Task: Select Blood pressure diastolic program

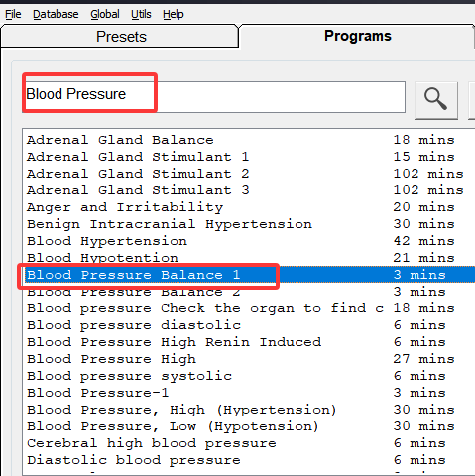Action: point(250,325)
